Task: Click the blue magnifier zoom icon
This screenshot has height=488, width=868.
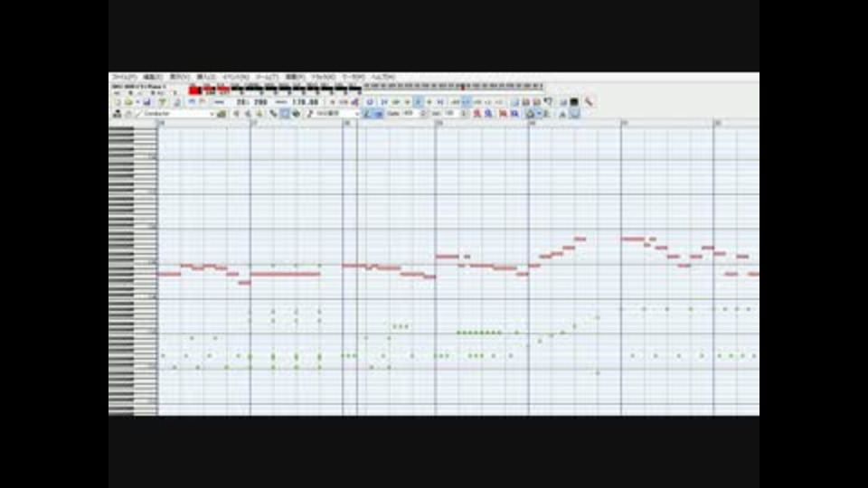Action: click(x=489, y=114)
